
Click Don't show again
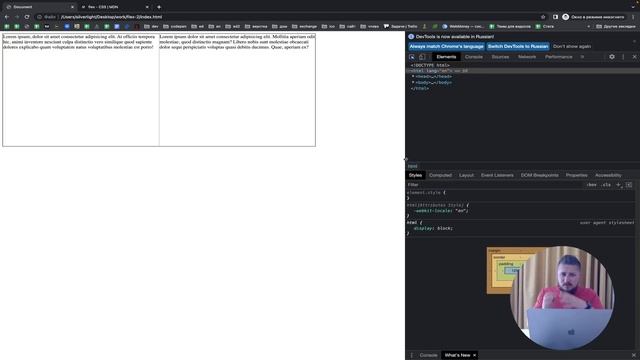pos(572,47)
